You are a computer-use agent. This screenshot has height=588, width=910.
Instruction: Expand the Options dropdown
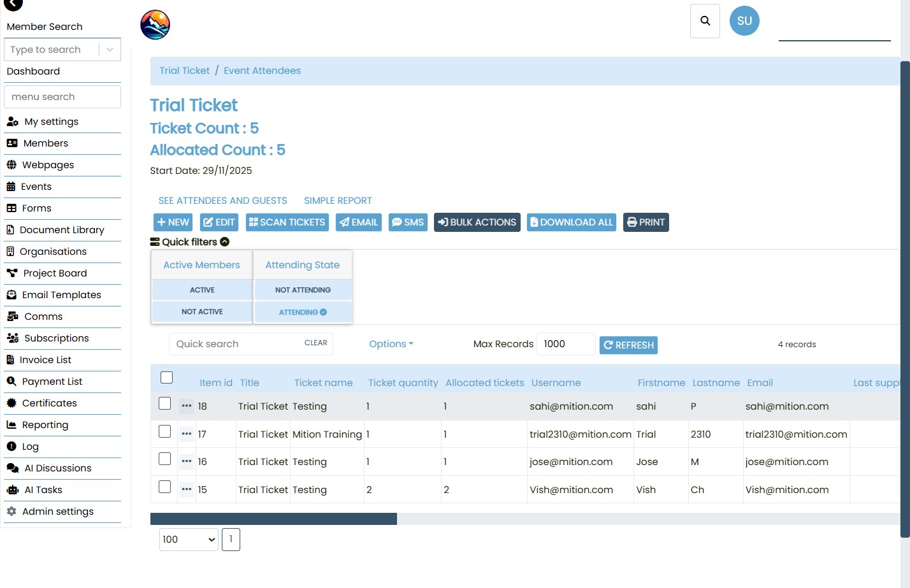[391, 344]
